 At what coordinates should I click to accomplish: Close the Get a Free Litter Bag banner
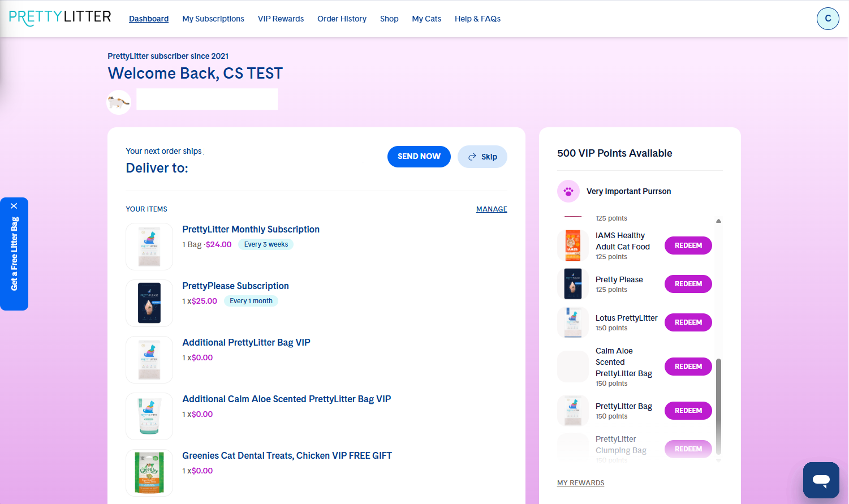click(14, 206)
